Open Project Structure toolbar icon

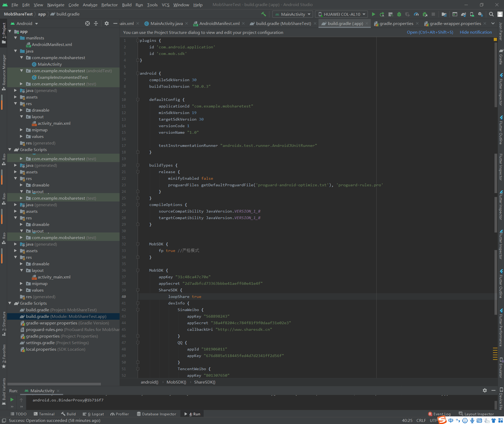click(x=444, y=14)
